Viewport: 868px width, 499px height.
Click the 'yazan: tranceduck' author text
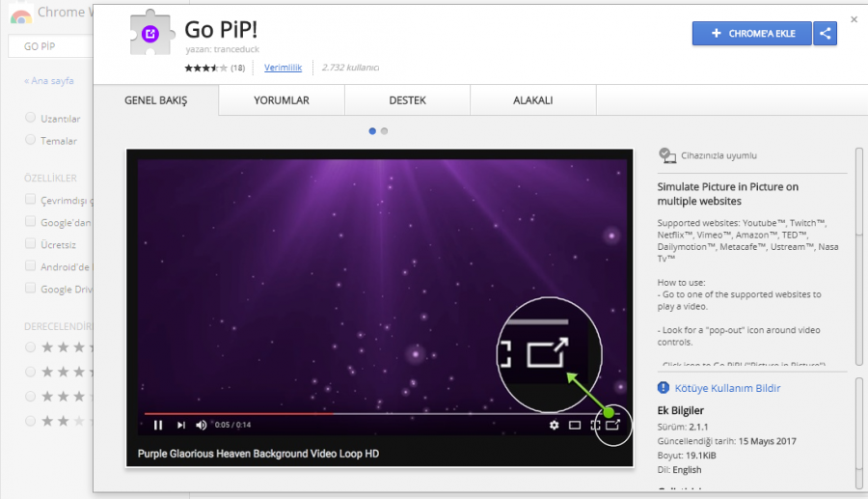coord(222,49)
